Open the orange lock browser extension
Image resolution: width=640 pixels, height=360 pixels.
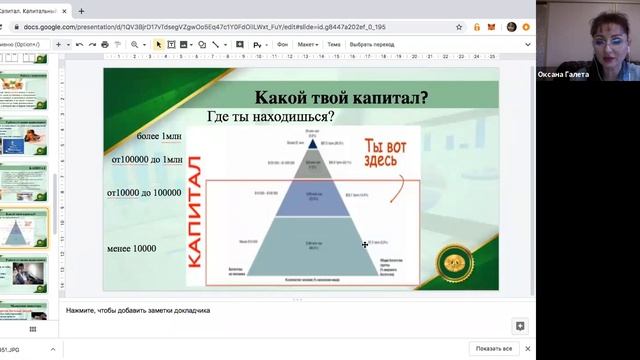(477, 27)
